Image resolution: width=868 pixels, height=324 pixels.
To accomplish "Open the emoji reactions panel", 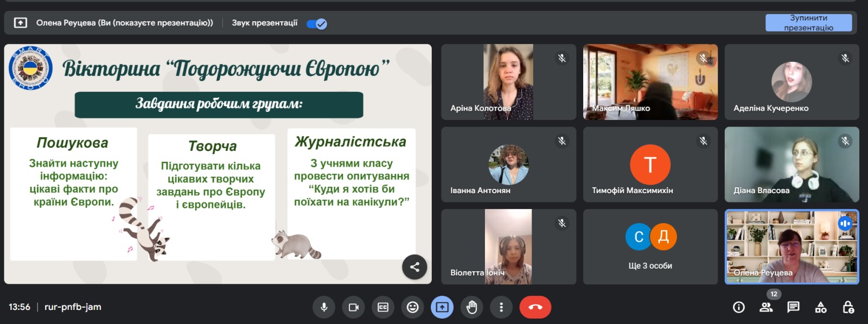I will [x=413, y=307].
